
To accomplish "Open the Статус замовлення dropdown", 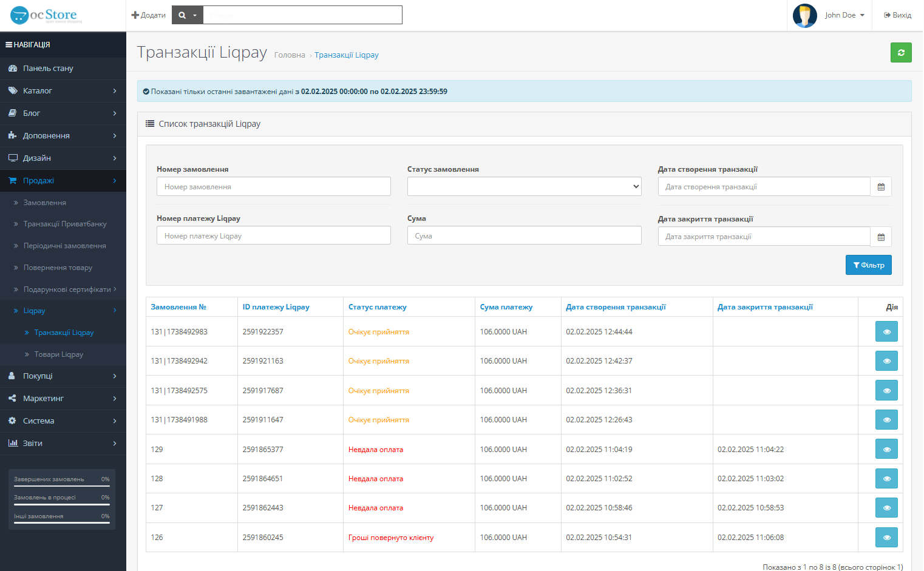I will pyautogui.click(x=525, y=186).
